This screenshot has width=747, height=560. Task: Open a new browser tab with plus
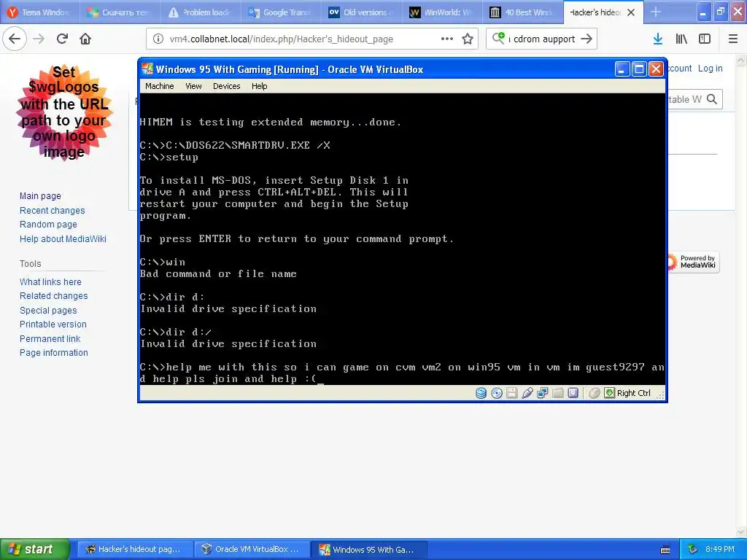tap(656, 12)
